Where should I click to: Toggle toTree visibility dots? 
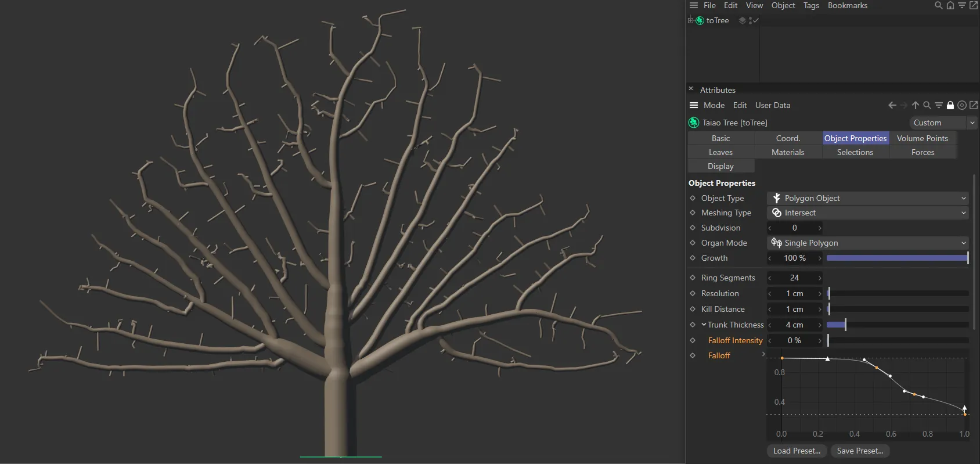[751, 20]
